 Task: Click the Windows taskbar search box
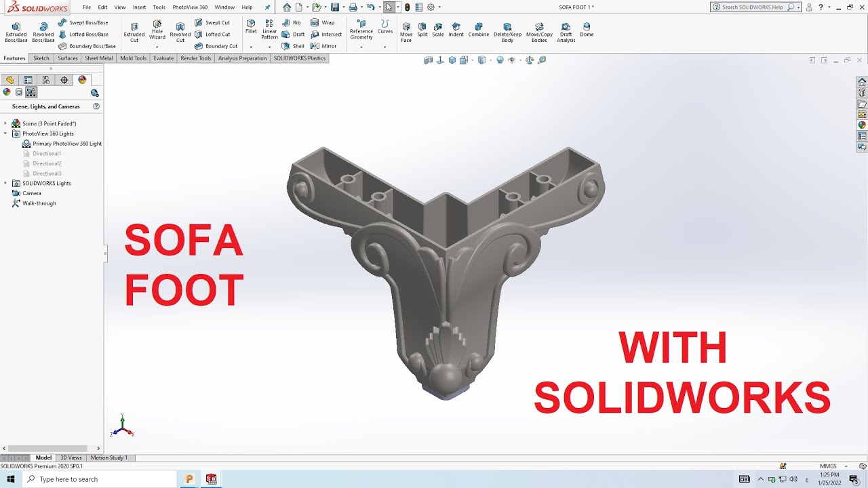[x=100, y=479]
